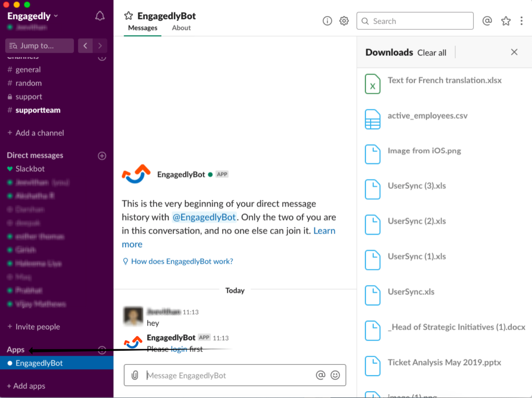
Task: Open UserSync (2).xls file icon
Action: pos(372,225)
